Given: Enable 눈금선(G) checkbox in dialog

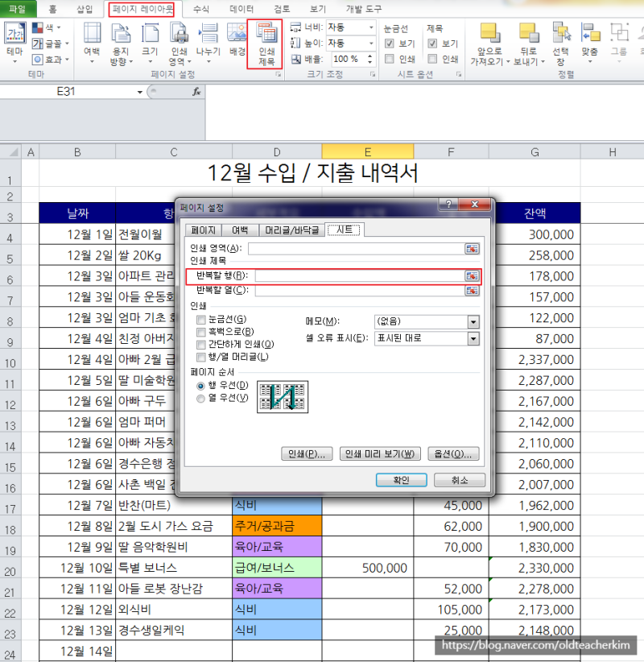Looking at the screenshot, I should coord(201,320).
